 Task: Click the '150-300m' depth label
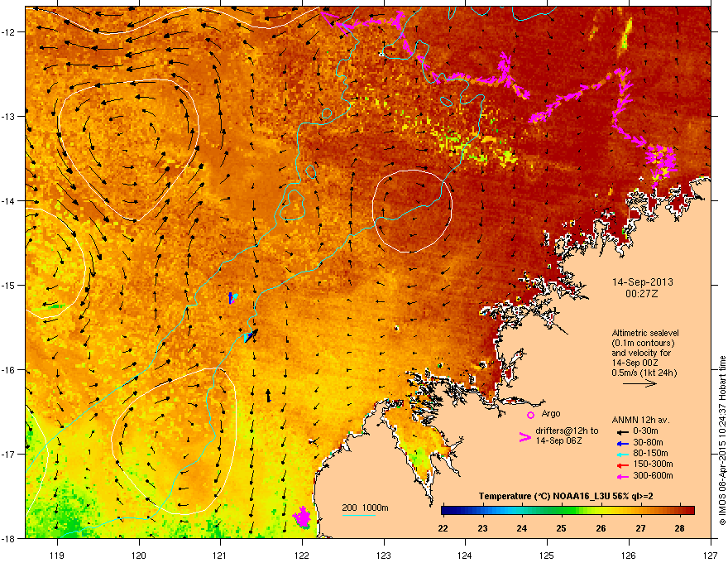653,464
